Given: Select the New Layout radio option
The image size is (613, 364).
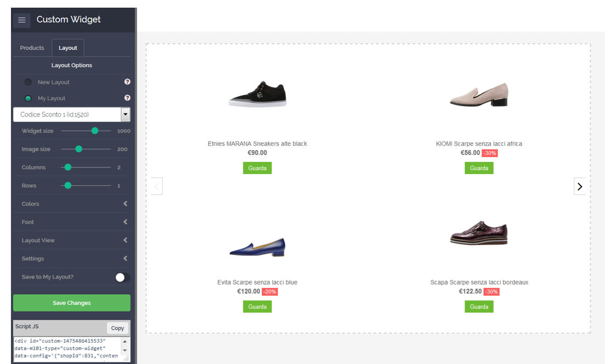Looking at the screenshot, I should click(28, 82).
